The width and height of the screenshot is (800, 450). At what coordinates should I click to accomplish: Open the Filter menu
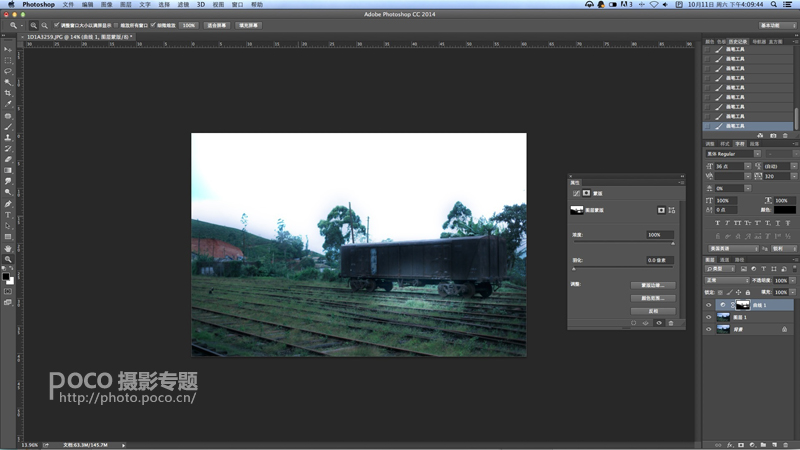click(183, 4)
